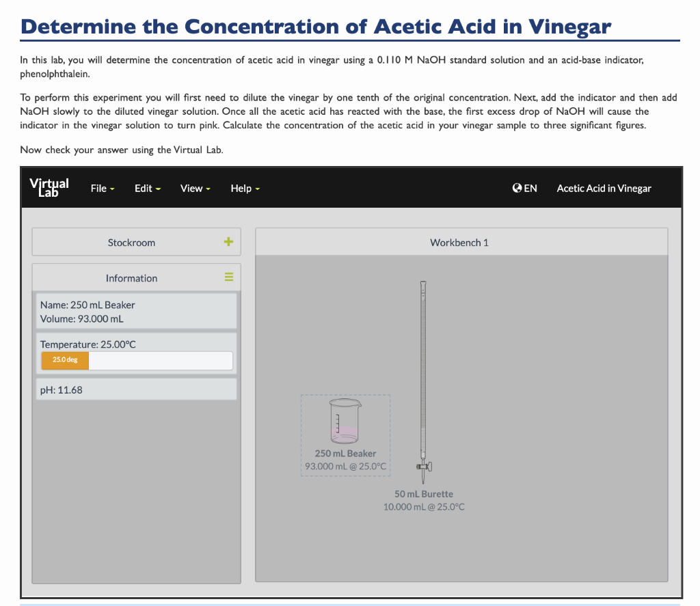Image resolution: width=700 pixels, height=606 pixels.
Task: Click the orange 25.0 deg temperature bar
Action: tap(65, 360)
